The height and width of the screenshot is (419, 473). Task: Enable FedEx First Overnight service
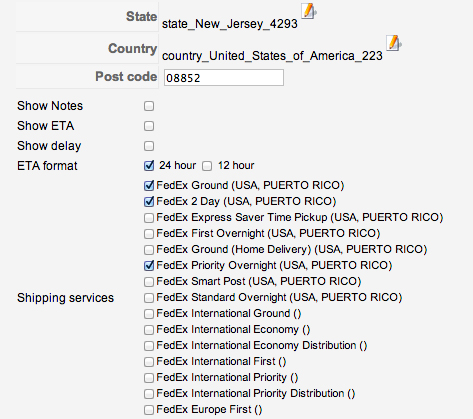[x=149, y=234]
